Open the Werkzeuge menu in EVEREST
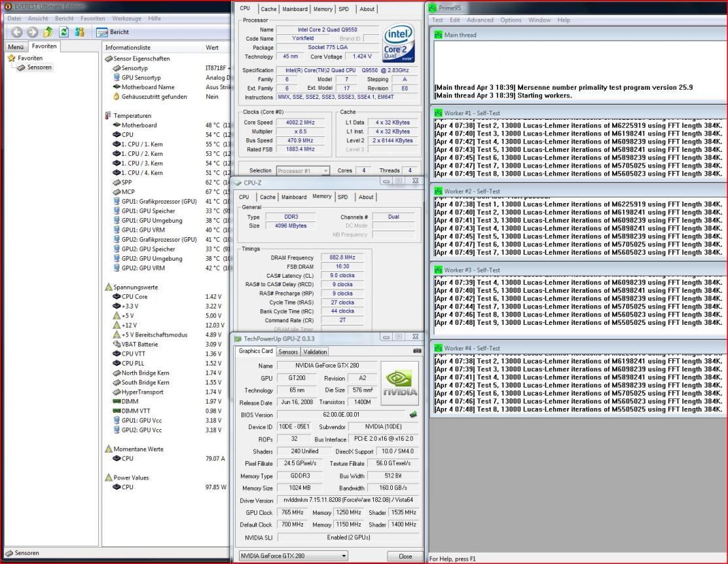The width and height of the screenshot is (728, 564). tap(126, 18)
